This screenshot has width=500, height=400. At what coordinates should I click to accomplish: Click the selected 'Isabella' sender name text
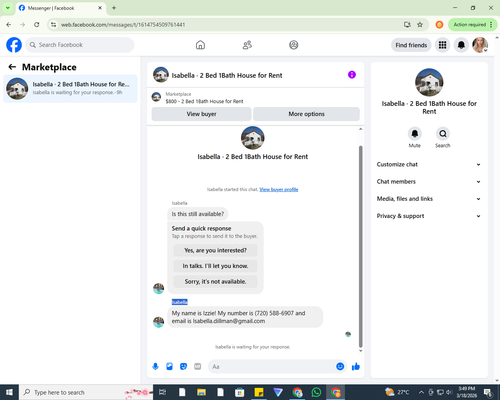[180, 302]
